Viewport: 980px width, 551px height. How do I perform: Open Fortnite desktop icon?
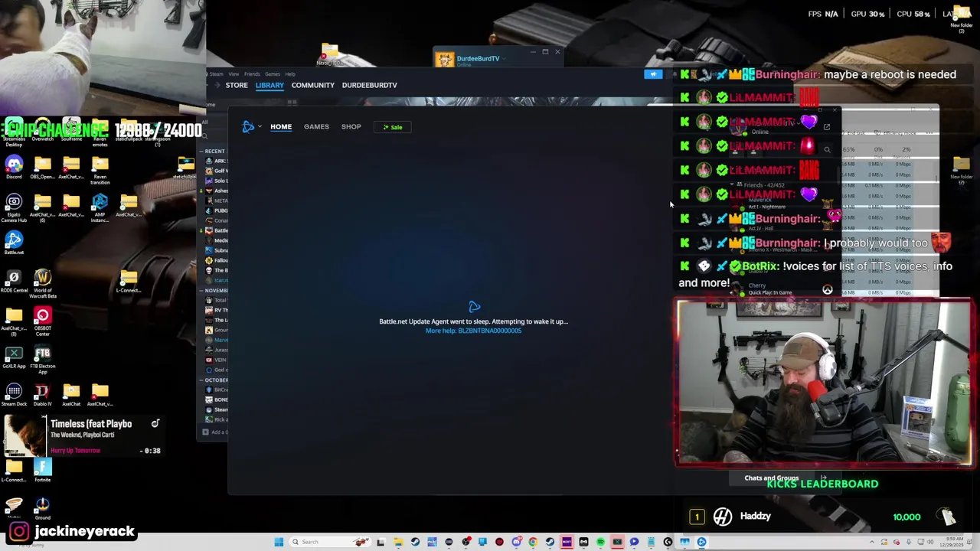tap(42, 471)
